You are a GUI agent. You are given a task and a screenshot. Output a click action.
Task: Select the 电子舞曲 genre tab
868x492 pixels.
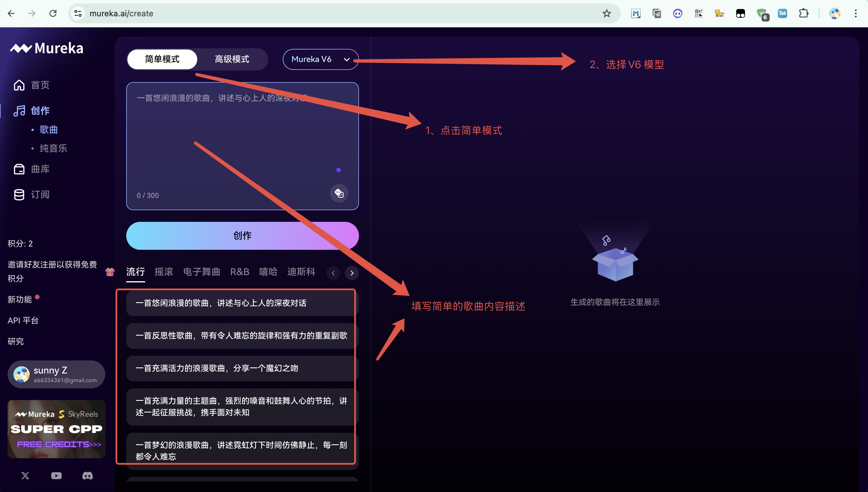click(x=202, y=272)
